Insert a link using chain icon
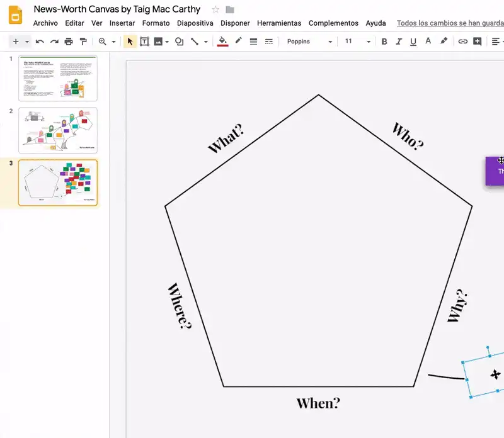504x438 pixels. point(462,42)
